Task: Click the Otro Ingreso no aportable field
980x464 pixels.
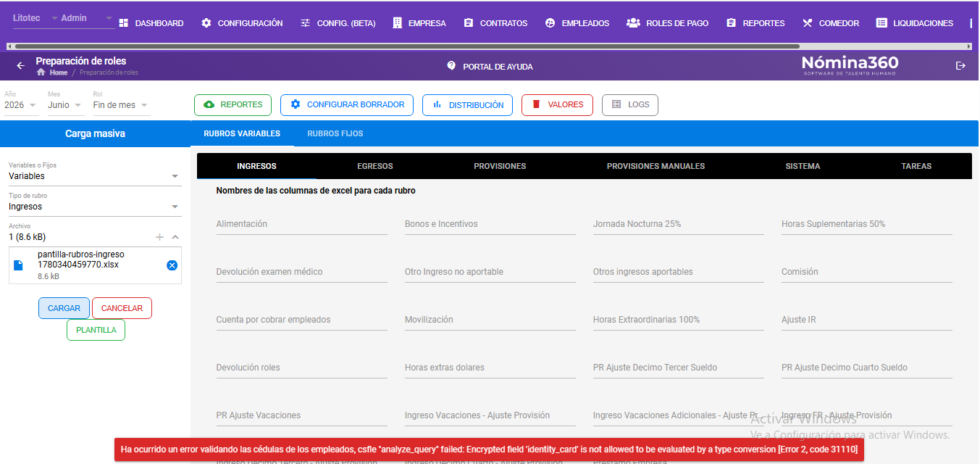Action: (x=490, y=272)
